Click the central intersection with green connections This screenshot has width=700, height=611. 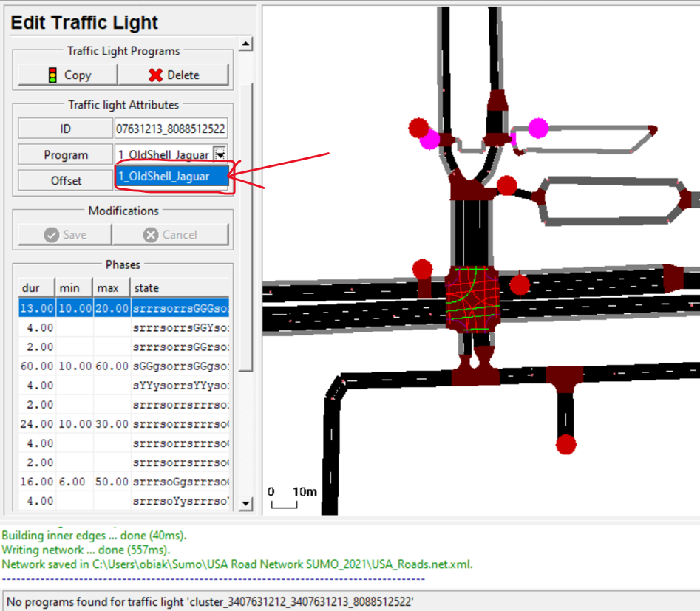pos(473,300)
